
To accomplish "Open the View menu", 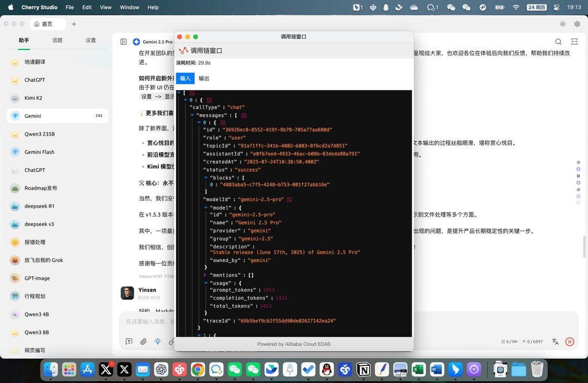I will 105,7.
